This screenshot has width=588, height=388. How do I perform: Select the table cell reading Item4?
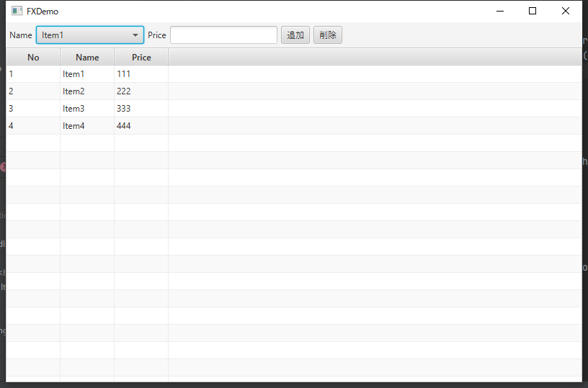click(x=87, y=126)
